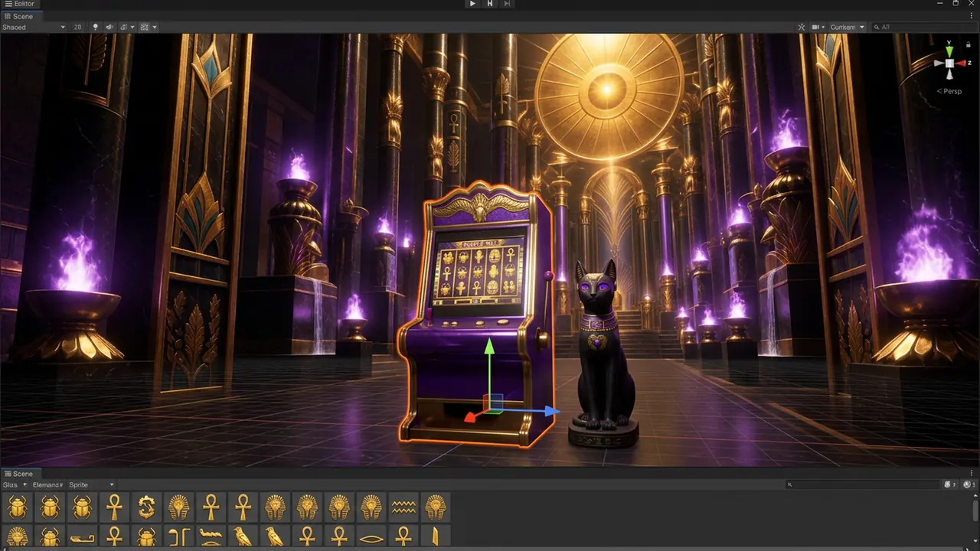Click the center cube of the move gizmo

coord(494,403)
